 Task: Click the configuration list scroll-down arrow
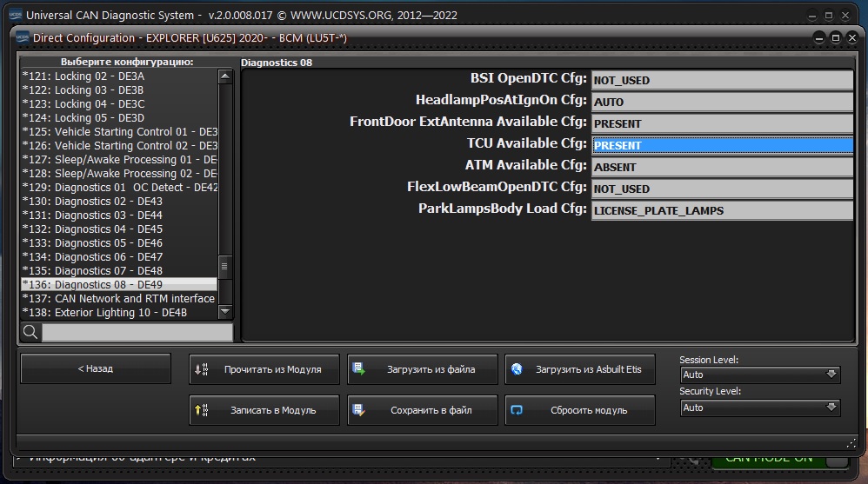(225, 312)
